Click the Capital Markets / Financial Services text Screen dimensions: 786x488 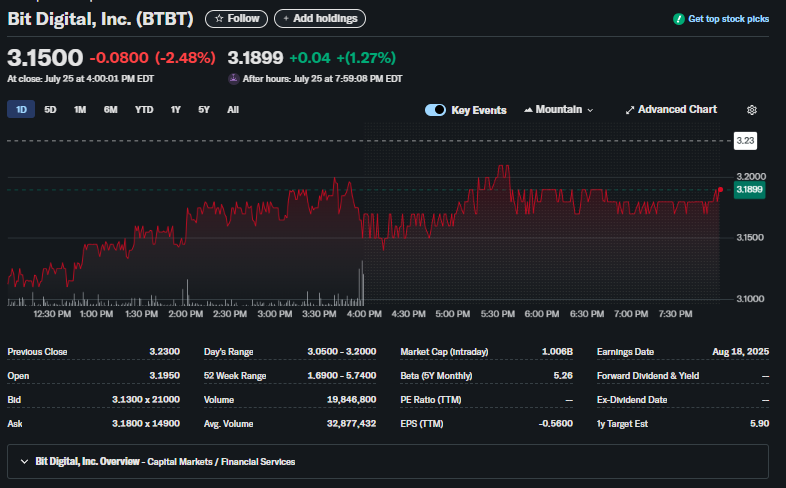click(221, 462)
